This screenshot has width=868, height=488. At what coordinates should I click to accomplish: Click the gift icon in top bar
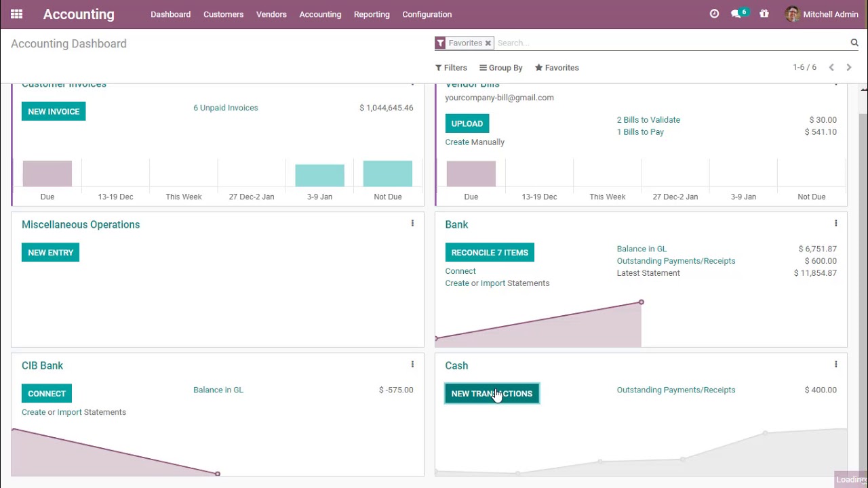coord(764,14)
